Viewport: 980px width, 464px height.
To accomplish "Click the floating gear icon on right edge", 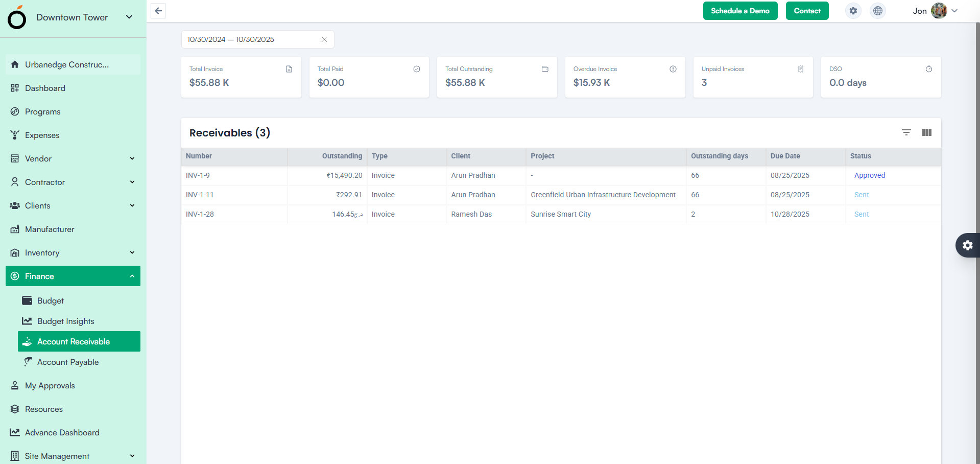I will coord(968,245).
